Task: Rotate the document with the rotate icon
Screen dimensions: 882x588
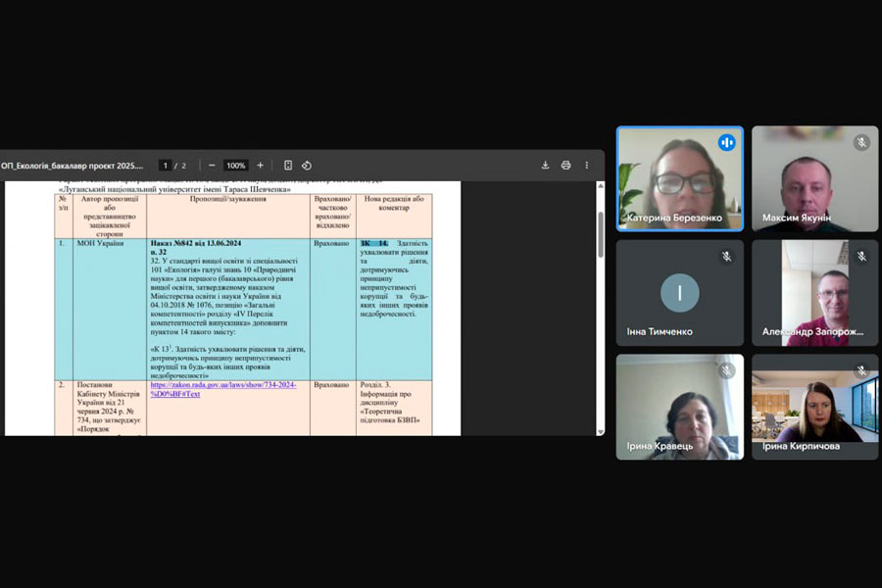Action: pyautogui.click(x=307, y=166)
